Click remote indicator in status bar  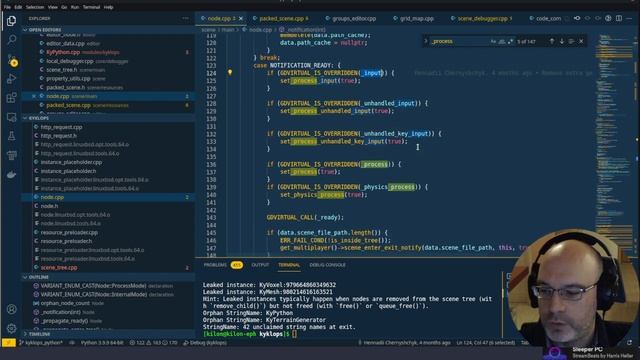click(8, 342)
